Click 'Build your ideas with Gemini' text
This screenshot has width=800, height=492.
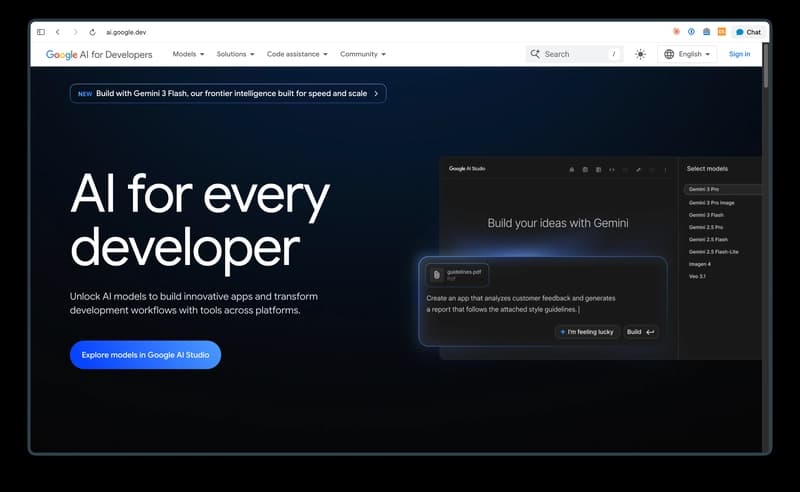coord(558,223)
